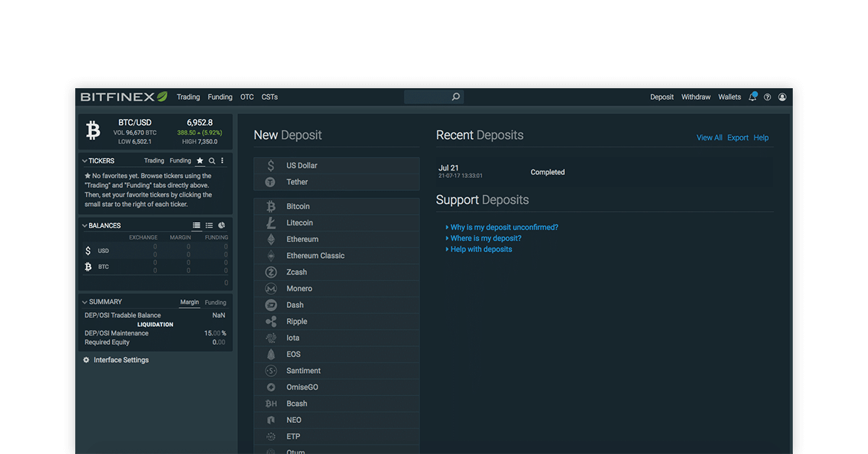868x454 pixels.
Task: Click the Ethereum Classic coin icon
Action: tap(271, 256)
